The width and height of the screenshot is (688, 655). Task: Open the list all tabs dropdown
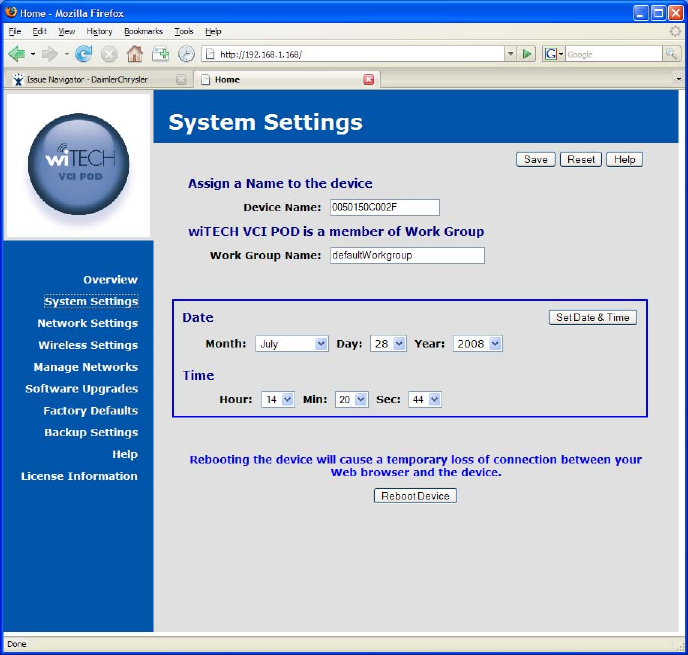coord(678,79)
